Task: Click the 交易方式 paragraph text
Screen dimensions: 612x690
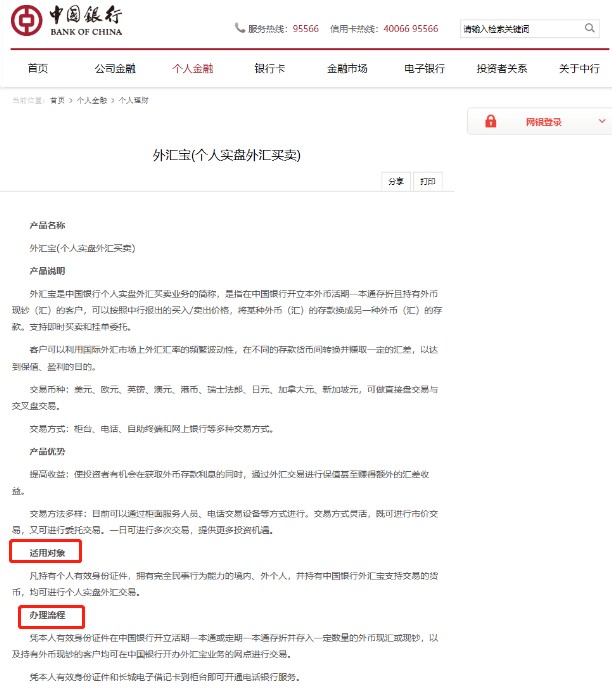Action: 151,429
